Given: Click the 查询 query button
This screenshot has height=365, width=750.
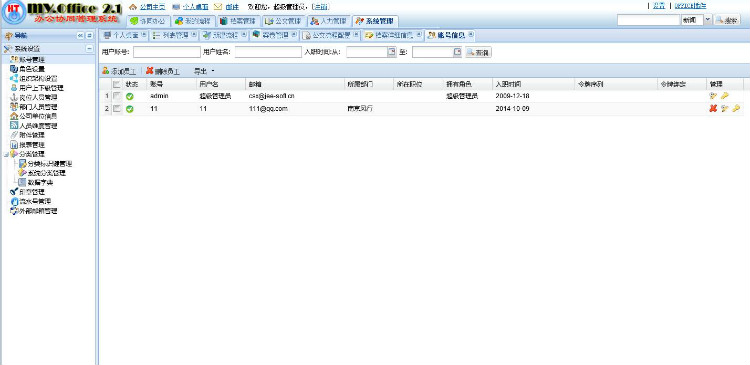Looking at the screenshot, I should pos(478,52).
